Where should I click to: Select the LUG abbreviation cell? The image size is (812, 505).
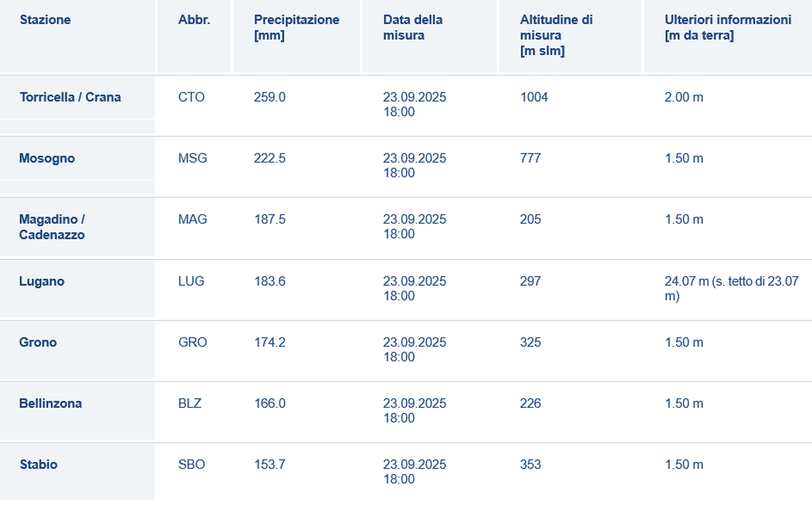coord(191,281)
